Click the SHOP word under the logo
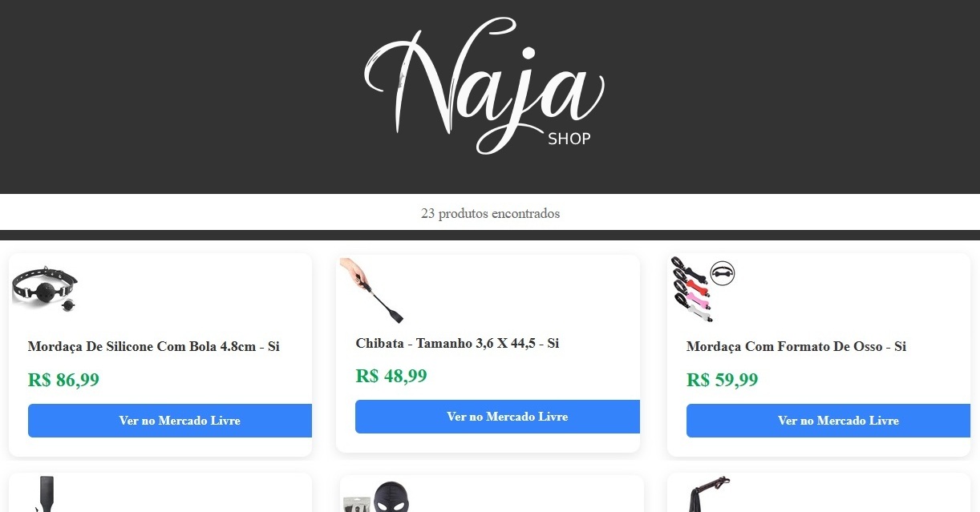The width and height of the screenshot is (980, 512). 569,139
